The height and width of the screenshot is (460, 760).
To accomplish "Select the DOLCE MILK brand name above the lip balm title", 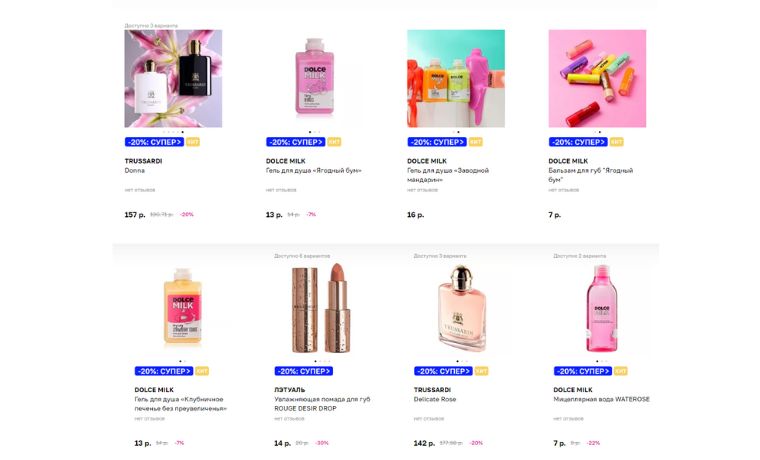I will 568,161.
